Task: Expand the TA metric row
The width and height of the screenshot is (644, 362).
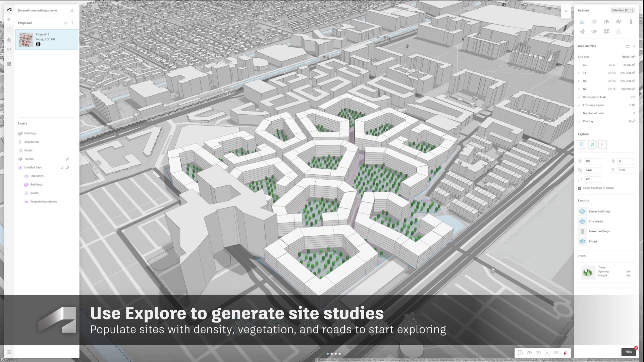Action: 579,73
